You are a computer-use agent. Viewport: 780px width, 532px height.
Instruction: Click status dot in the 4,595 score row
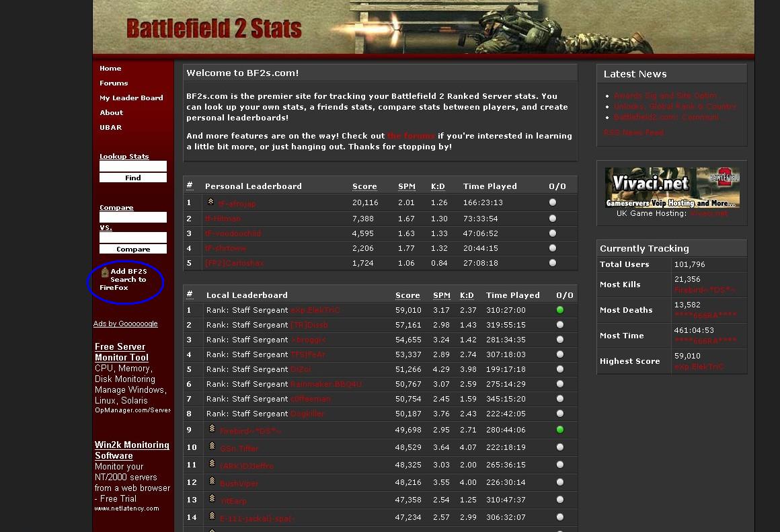click(x=553, y=233)
